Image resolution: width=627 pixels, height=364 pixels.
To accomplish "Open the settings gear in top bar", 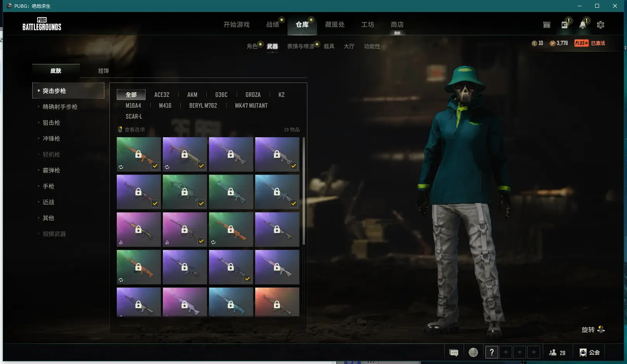I will pos(600,25).
